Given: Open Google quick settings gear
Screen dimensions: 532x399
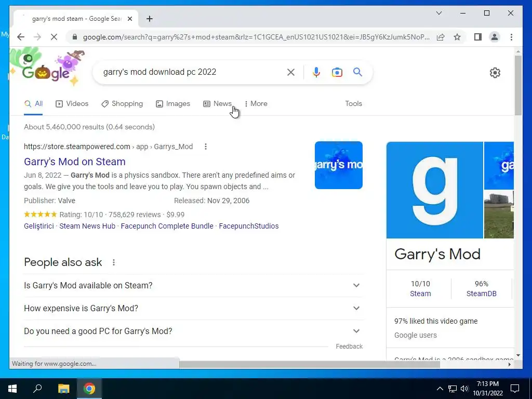Looking at the screenshot, I should point(495,73).
